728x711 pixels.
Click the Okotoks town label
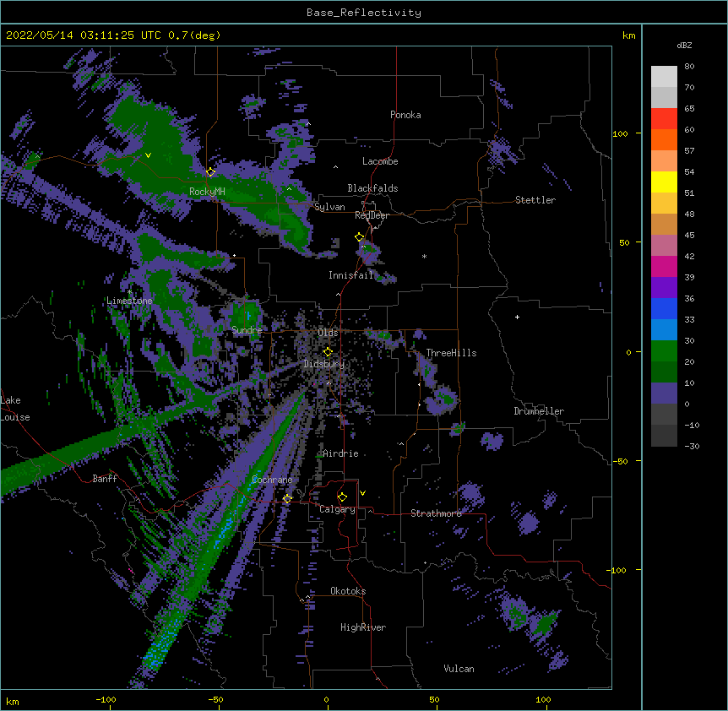click(x=348, y=591)
